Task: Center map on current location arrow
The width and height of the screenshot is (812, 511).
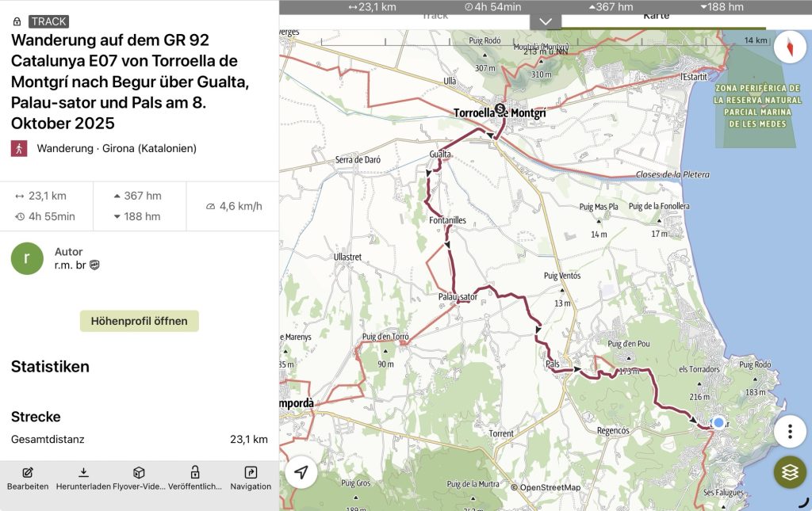Action: pyautogui.click(x=301, y=472)
